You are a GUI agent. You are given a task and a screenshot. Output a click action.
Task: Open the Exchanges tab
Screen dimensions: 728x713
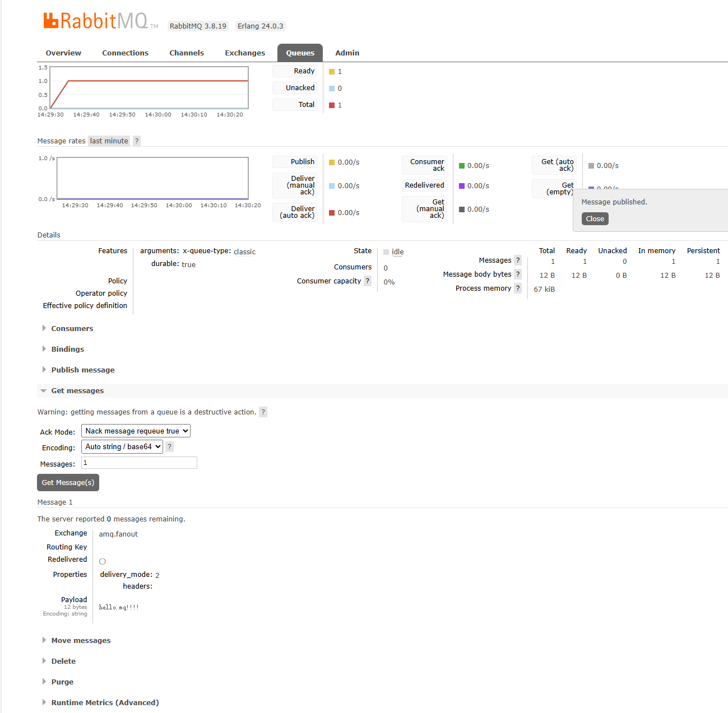coord(245,53)
